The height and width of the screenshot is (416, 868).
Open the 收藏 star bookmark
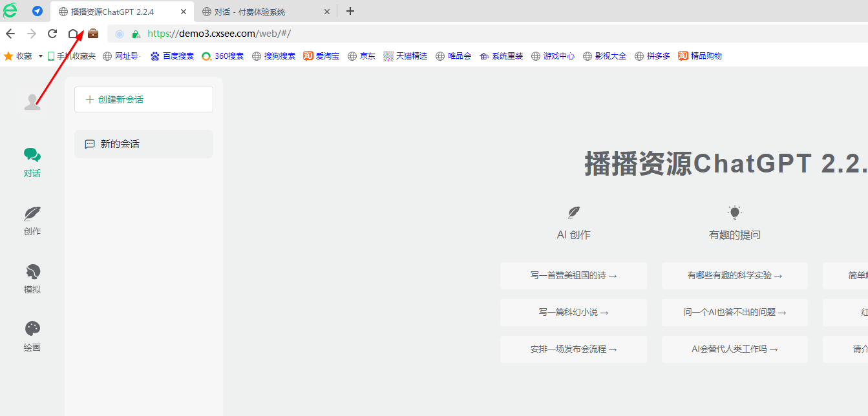click(17, 56)
